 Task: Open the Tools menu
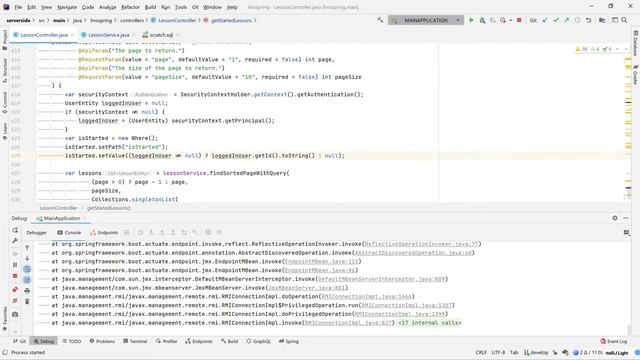pos(181,7)
